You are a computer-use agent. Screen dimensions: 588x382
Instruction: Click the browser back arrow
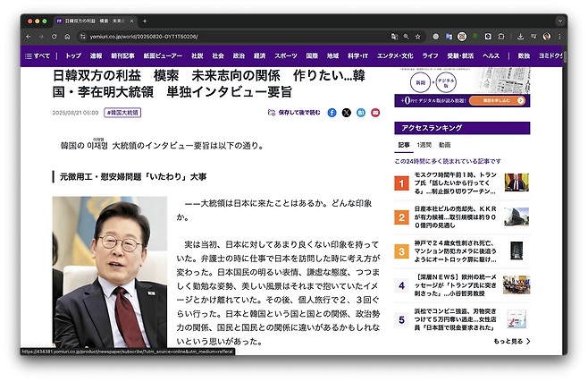coord(28,37)
